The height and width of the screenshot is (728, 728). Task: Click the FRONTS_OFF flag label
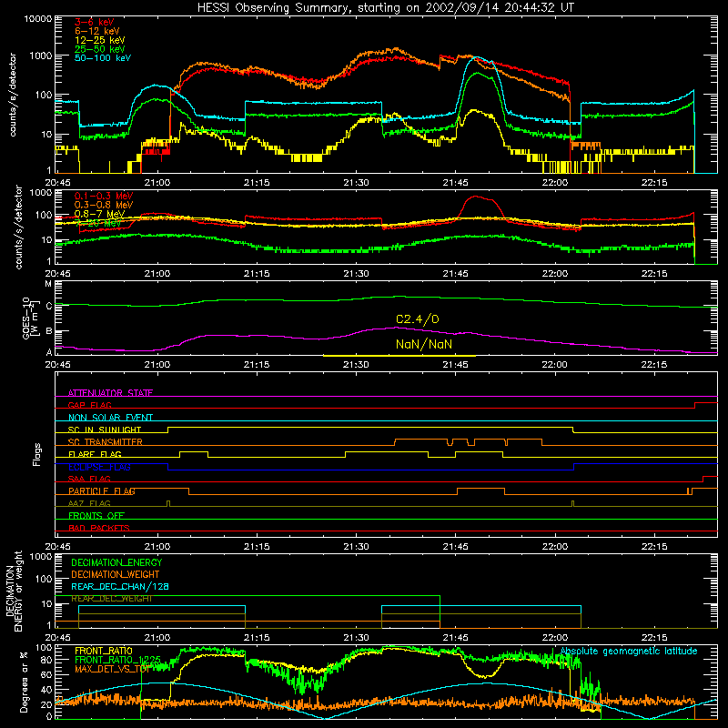(x=96, y=516)
